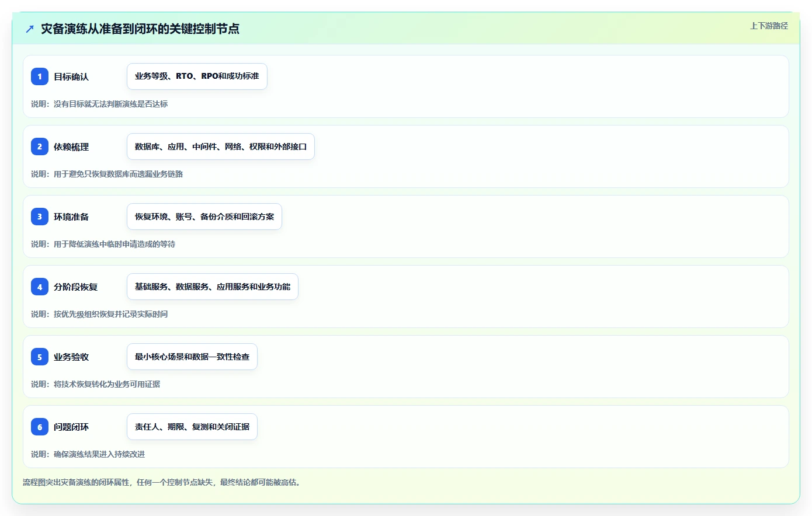812x516 pixels.
Task: Click the 目标确认 step label
Action: pos(71,76)
